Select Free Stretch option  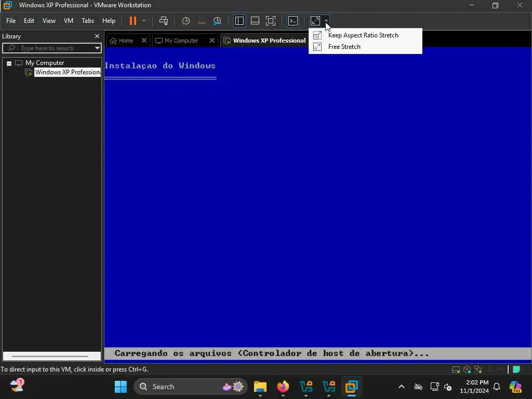click(365, 47)
